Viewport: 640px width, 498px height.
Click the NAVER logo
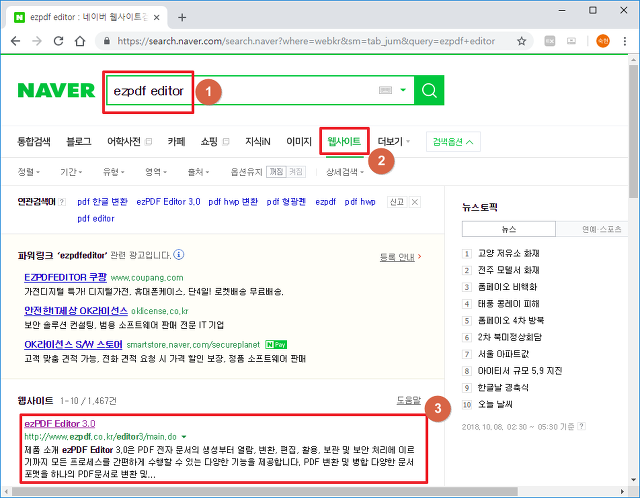[x=56, y=90]
